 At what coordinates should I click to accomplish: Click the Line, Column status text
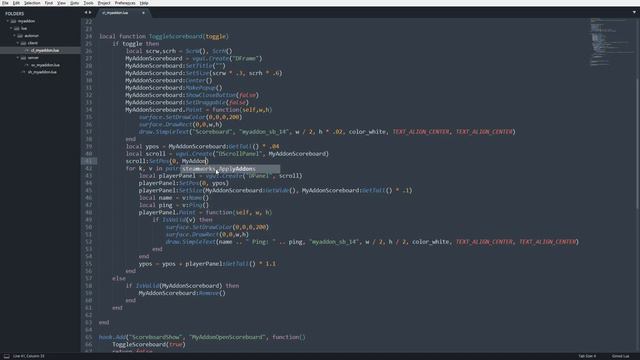pyautogui.click(x=29, y=356)
